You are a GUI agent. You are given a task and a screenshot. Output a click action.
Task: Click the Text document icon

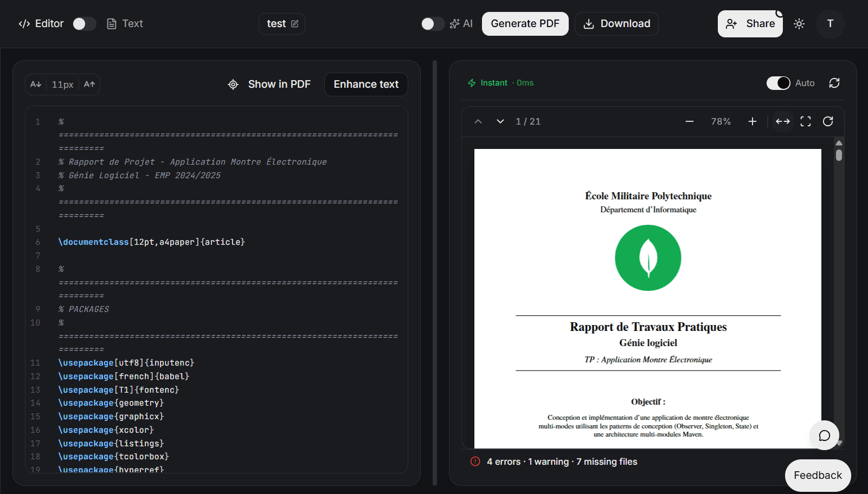coord(112,24)
